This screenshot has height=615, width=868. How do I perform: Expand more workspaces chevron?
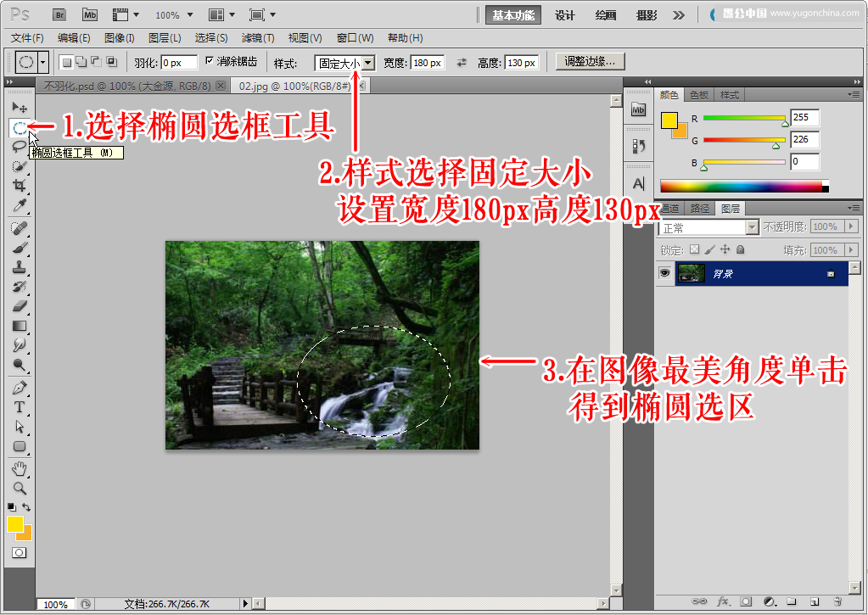679,15
